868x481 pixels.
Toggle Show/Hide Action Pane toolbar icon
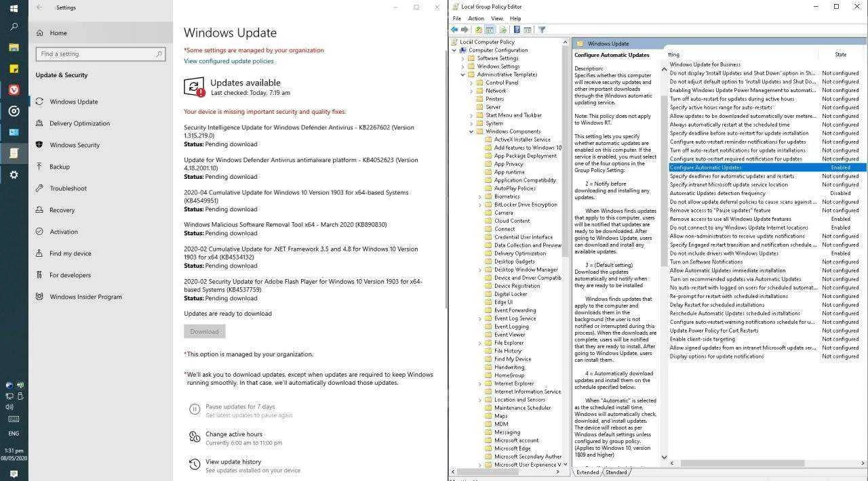528,30
